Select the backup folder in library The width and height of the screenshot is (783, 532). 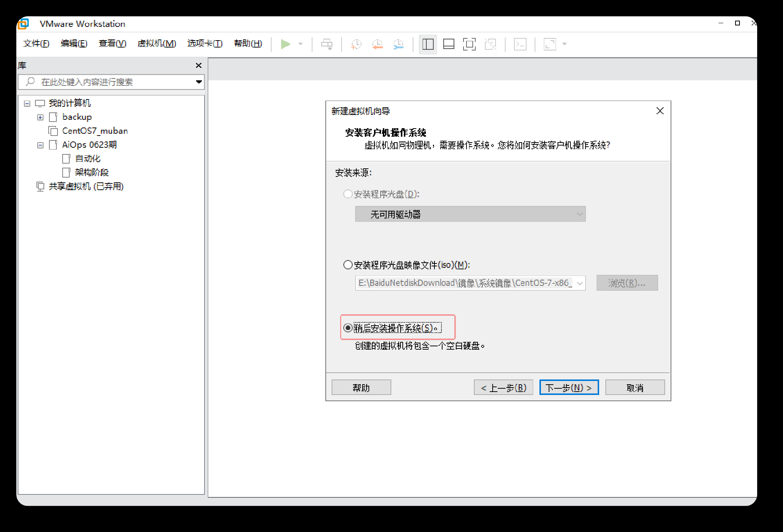tap(77, 117)
